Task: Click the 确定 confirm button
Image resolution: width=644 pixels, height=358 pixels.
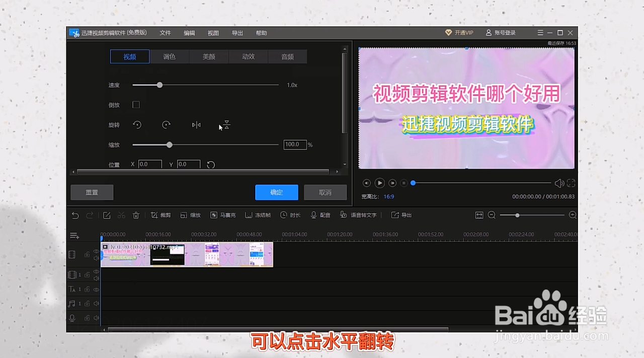Action: pos(276,192)
